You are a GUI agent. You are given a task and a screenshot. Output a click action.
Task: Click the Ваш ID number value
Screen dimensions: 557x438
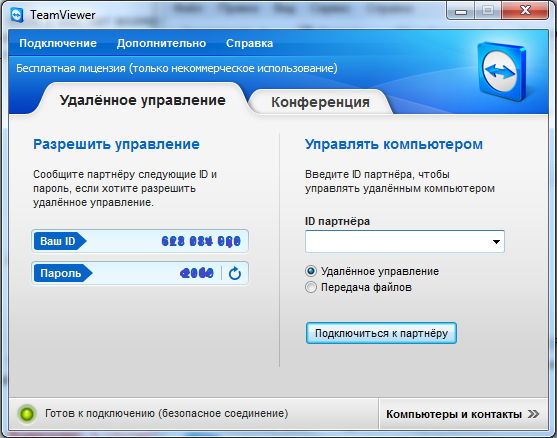201,241
